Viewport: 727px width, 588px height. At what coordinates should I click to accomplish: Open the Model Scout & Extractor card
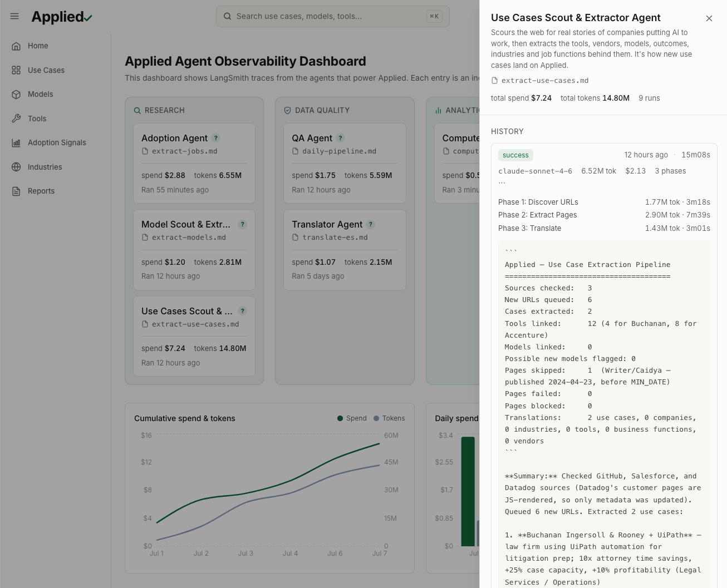[194, 250]
